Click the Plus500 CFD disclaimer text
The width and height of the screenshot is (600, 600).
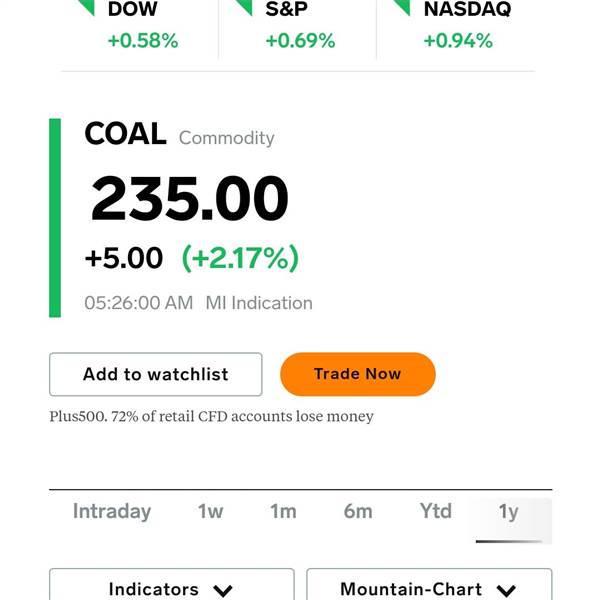pos(211,416)
